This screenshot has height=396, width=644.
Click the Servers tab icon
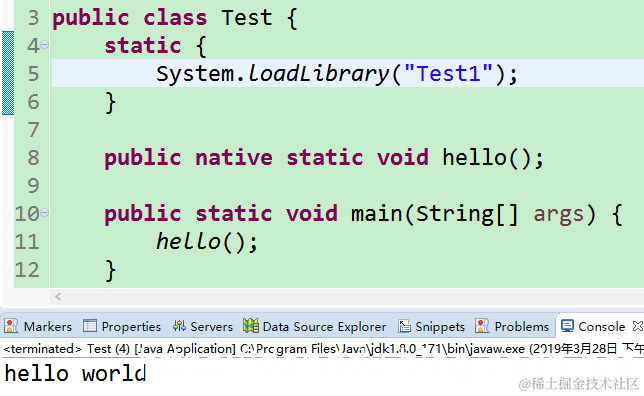[179, 326]
